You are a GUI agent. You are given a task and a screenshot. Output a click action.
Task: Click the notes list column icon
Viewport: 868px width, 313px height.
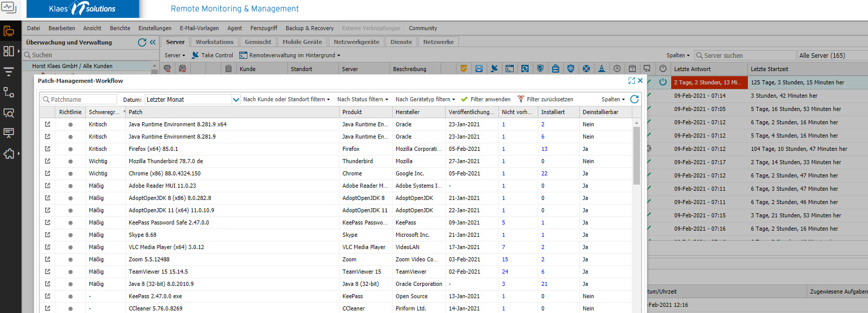click(229, 69)
